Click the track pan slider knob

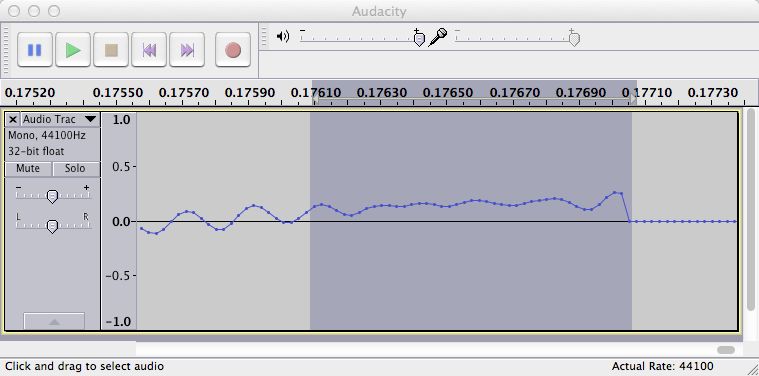(x=52, y=226)
